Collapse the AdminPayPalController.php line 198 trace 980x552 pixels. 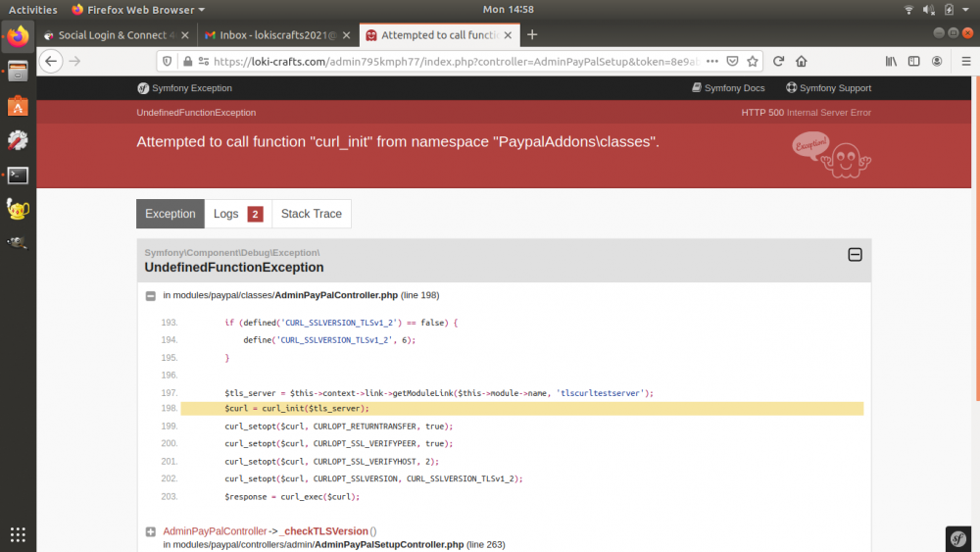tap(151, 296)
